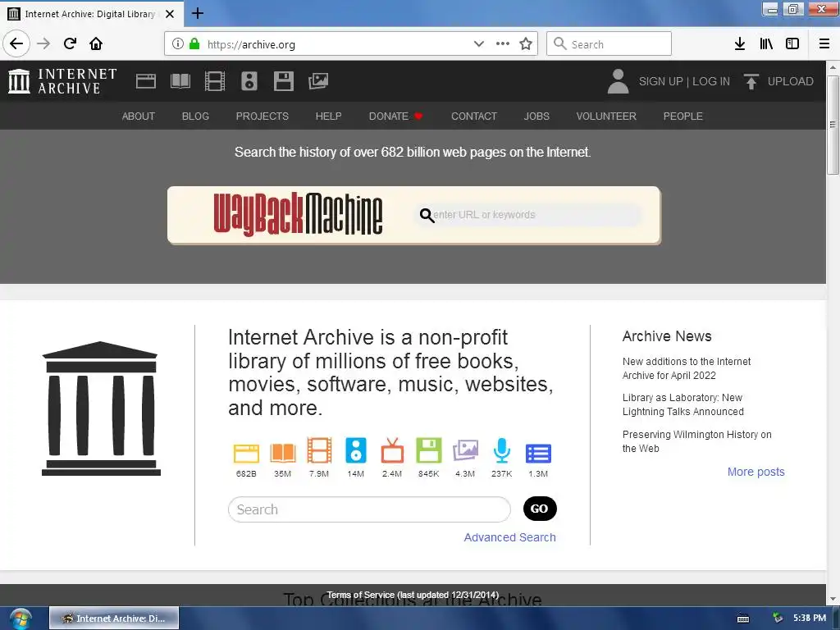Screen dimensions: 840x630
Task: Select the orange Texts icon (35M)
Action: click(x=283, y=453)
